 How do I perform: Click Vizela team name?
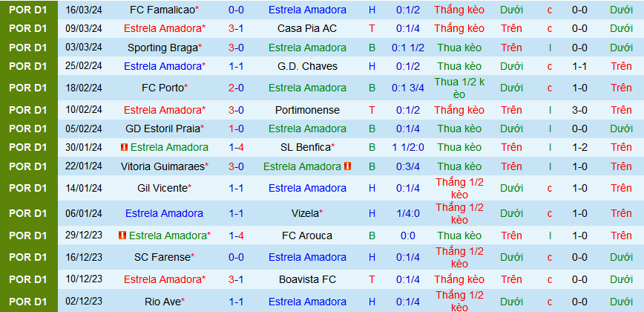pyautogui.click(x=307, y=213)
